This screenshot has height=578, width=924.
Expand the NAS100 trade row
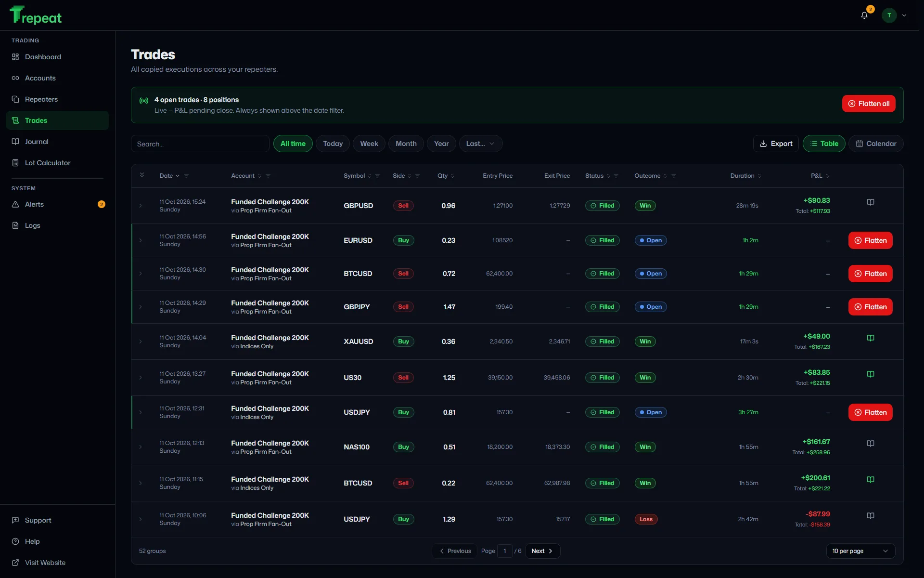pos(141,447)
